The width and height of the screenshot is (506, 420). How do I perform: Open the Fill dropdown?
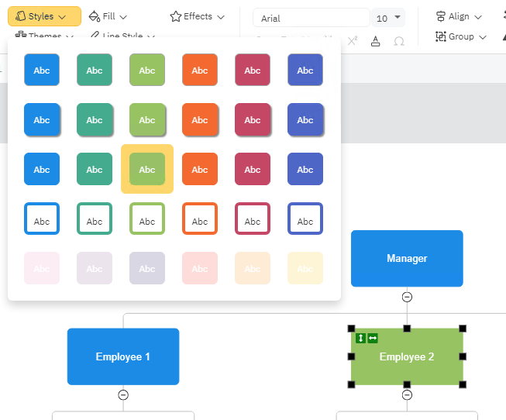(x=108, y=16)
